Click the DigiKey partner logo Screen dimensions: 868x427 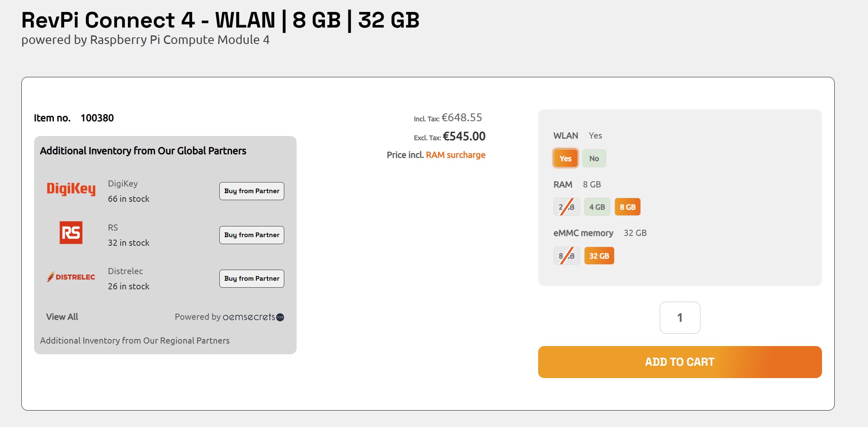(71, 190)
